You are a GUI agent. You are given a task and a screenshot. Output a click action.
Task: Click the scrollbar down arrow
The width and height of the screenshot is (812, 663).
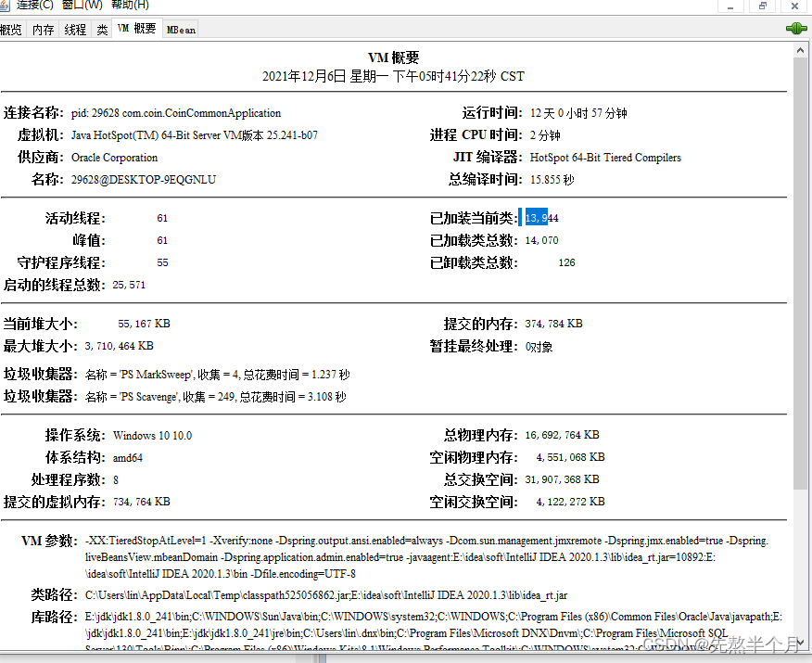pyautogui.click(x=800, y=643)
